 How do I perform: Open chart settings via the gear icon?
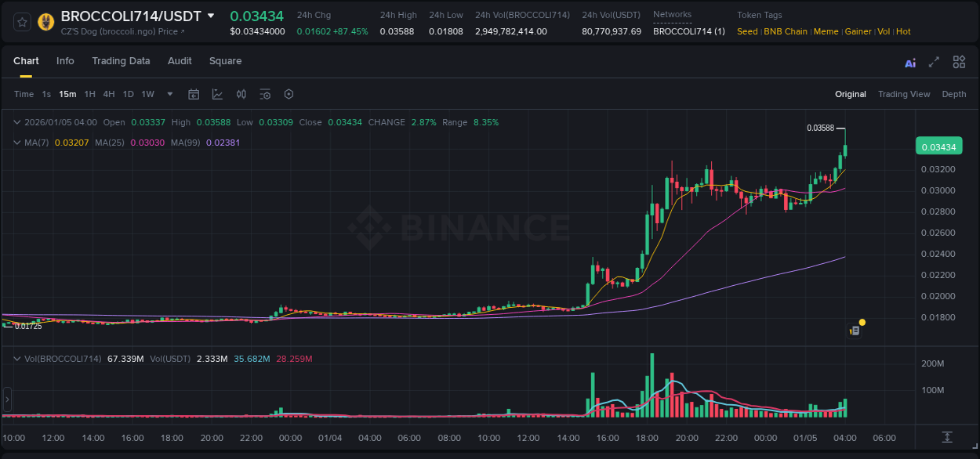[x=289, y=94]
